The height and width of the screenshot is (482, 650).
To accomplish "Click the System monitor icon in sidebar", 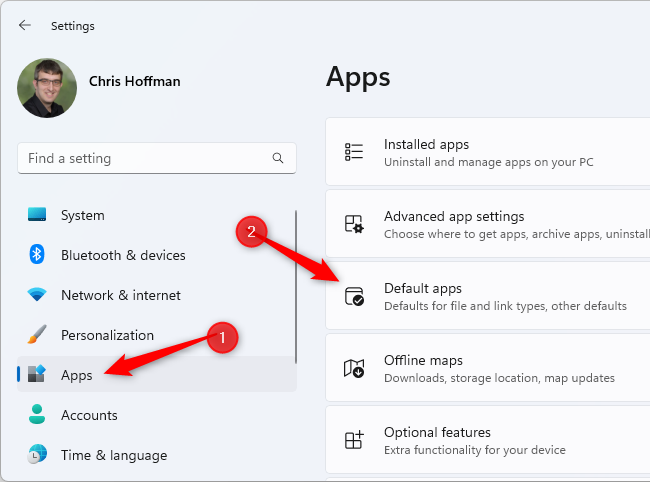I will click(37, 215).
